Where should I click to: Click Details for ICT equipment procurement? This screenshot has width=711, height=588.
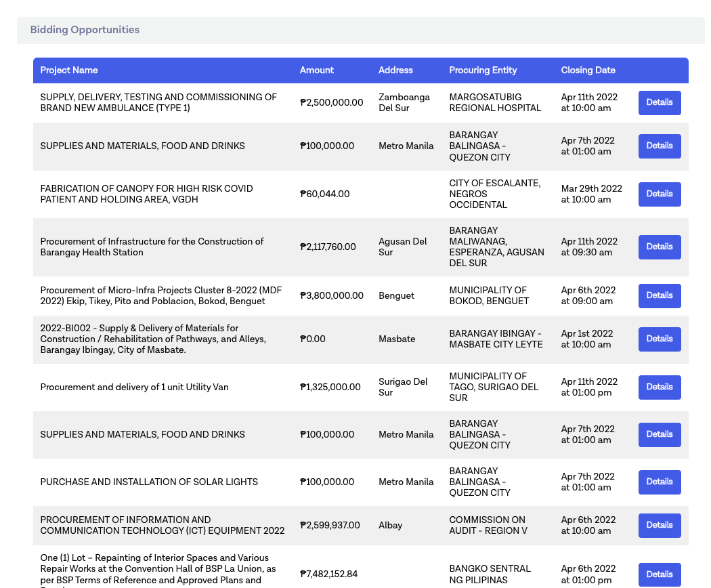(659, 526)
